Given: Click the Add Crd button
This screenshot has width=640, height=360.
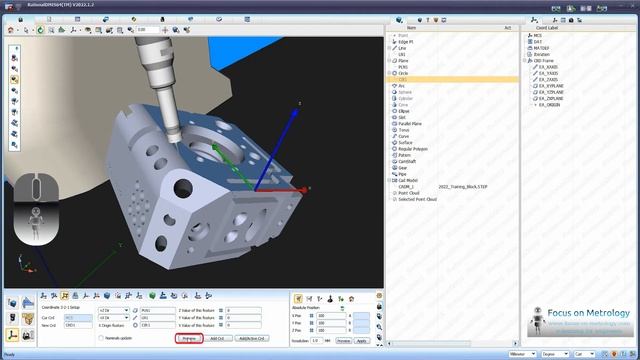Looking at the screenshot, I should (217, 338).
